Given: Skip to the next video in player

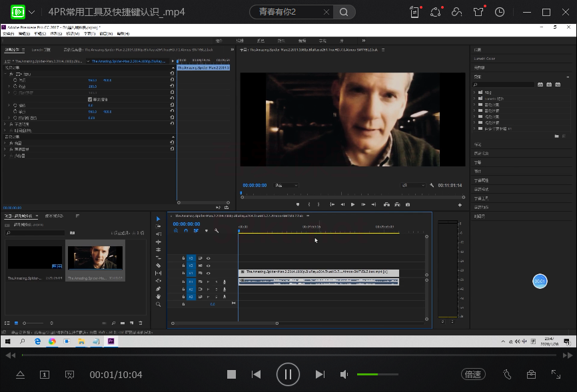Looking at the screenshot, I should pos(320,375).
